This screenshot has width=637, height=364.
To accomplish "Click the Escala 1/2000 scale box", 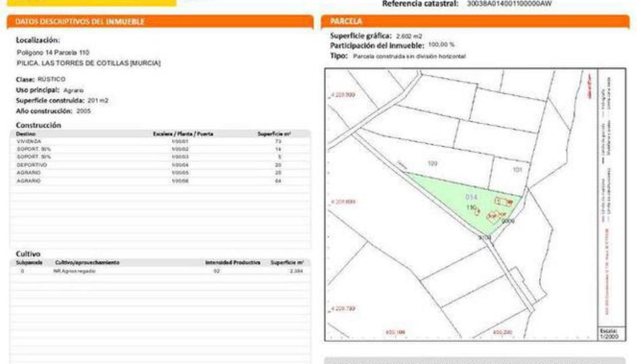I will tap(607, 333).
